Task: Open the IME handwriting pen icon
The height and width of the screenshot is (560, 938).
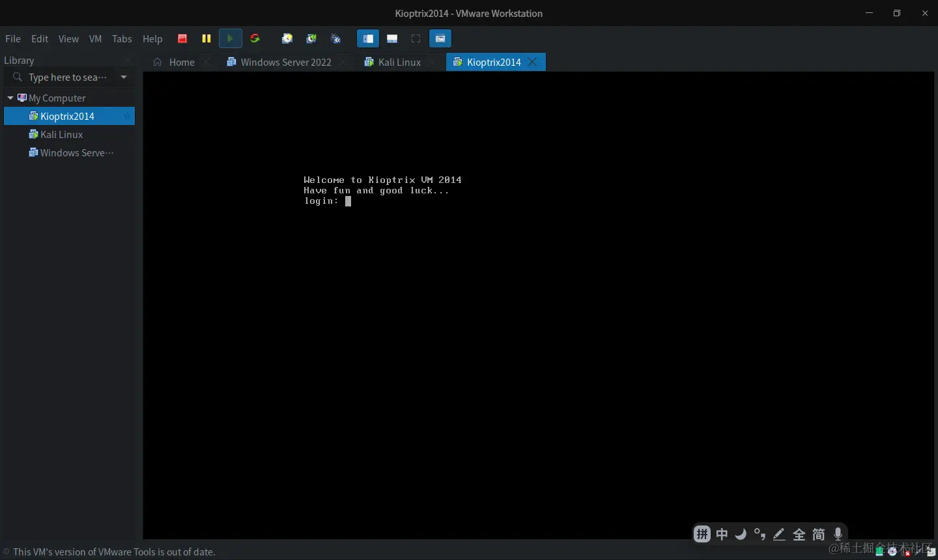Action: tap(779, 535)
